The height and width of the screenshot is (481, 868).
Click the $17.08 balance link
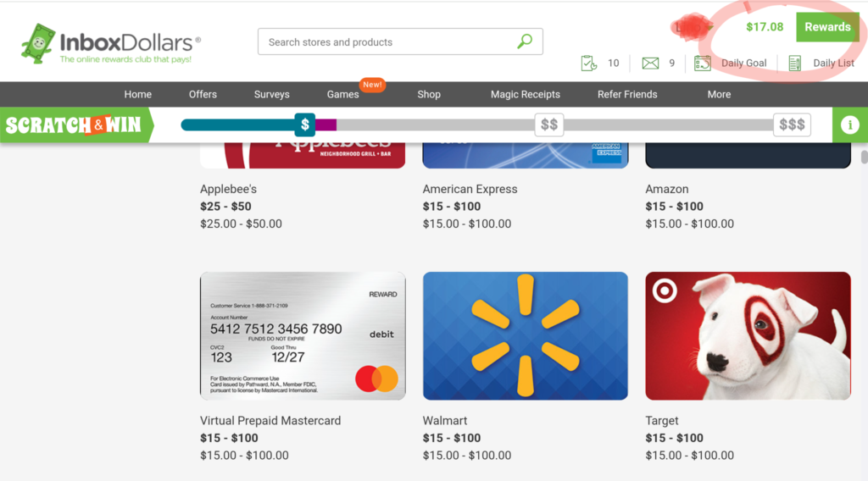tap(765, 27)
